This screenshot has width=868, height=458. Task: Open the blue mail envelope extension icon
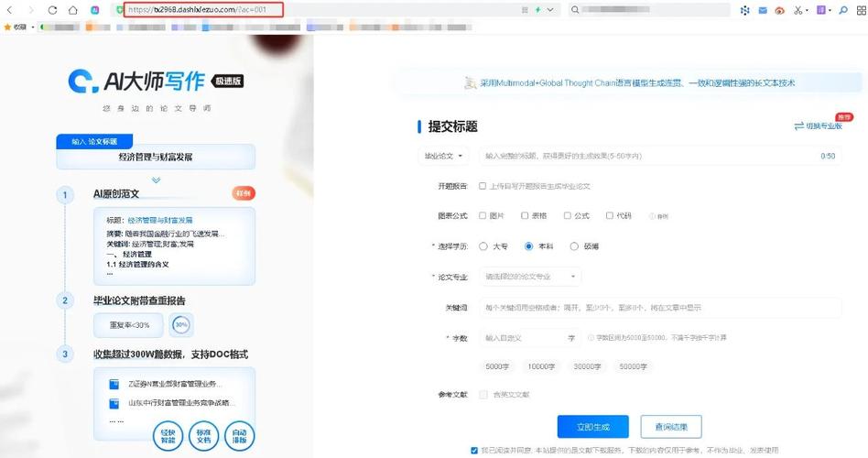[763, 10]
